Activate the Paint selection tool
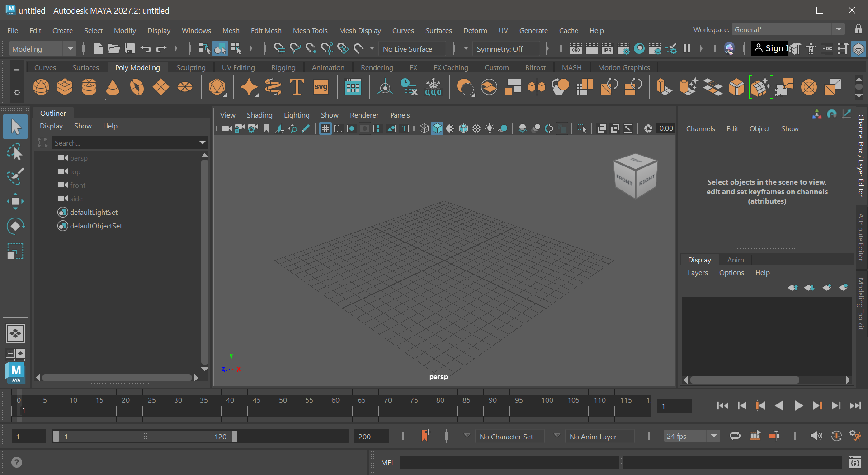 [15, 176]
